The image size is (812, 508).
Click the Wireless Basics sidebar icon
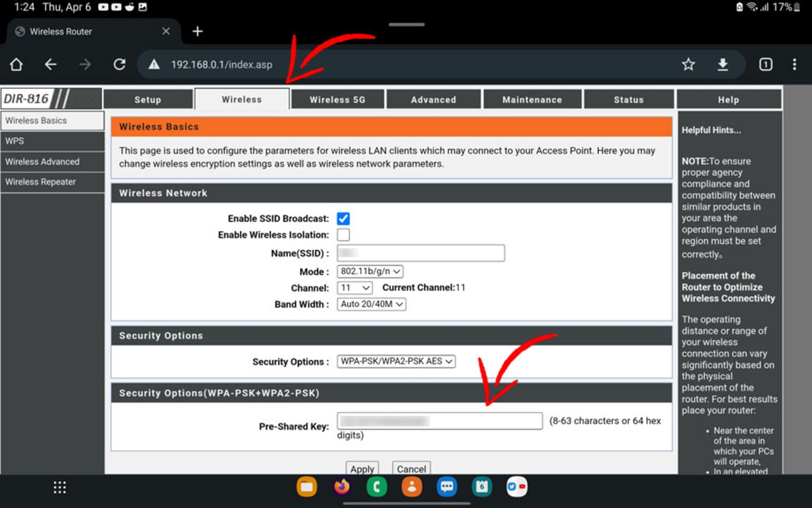click(52, 121)
